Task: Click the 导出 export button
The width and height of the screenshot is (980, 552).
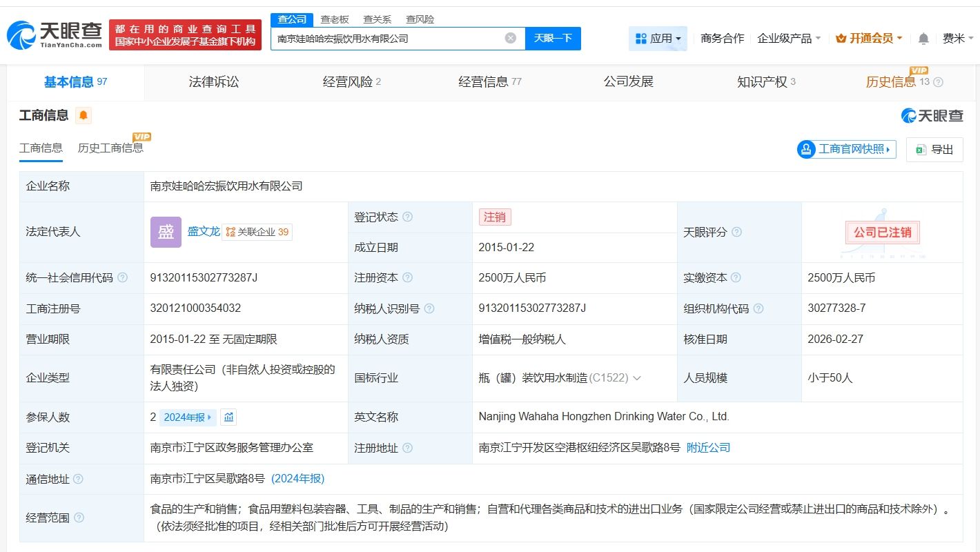Action: [934, 149]
